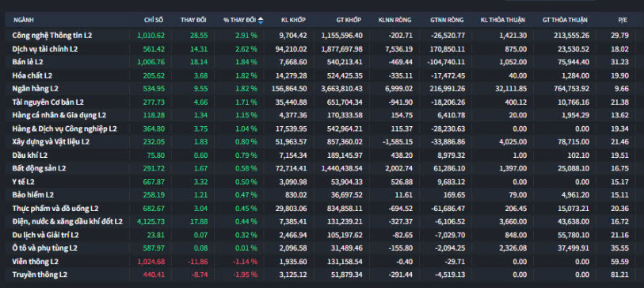Click the GT KHỚP column header
Screen dimensions: 644x288
click(349, 20)
